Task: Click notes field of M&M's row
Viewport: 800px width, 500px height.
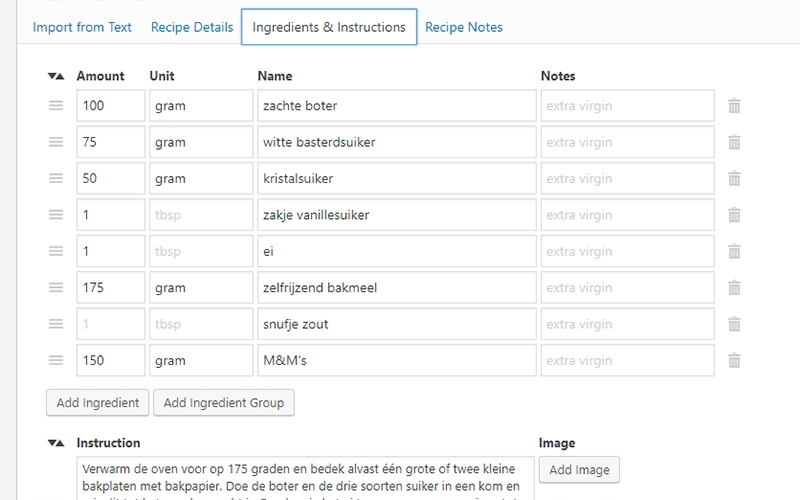Action: pyautogui.click(x=628, y=361)
